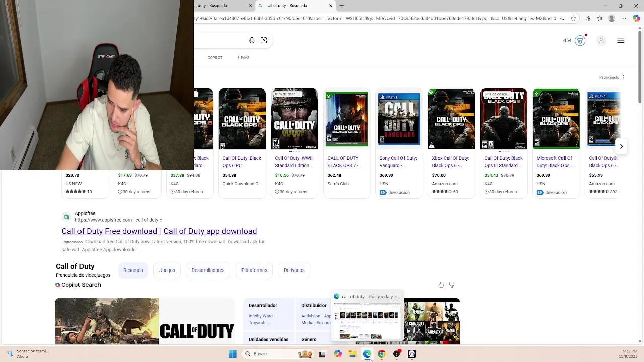The image size is (644, 362).
Task: Close the first call of duty tab
Action: pyautogui.click(x=250, y=6)
